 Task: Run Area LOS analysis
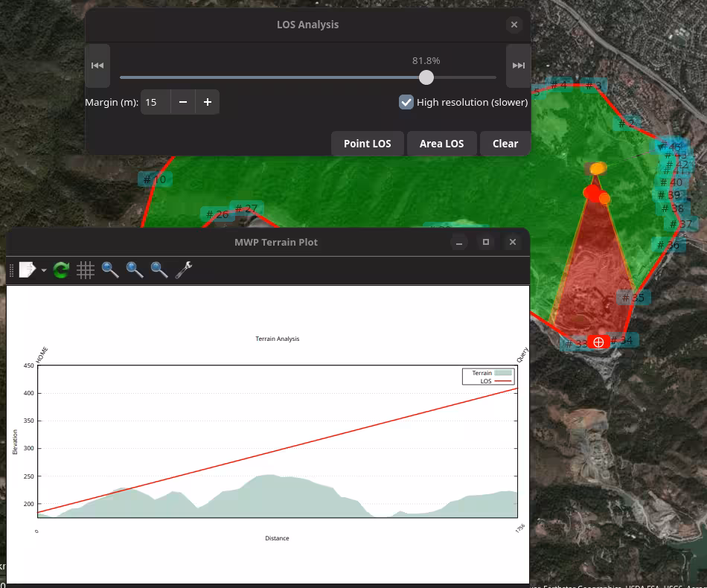pos(441,144)
